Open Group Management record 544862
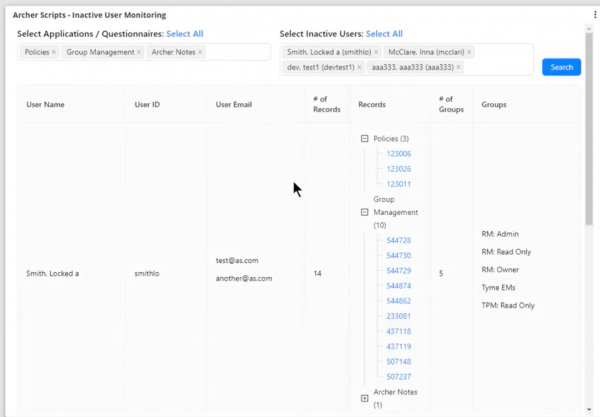 399,301
